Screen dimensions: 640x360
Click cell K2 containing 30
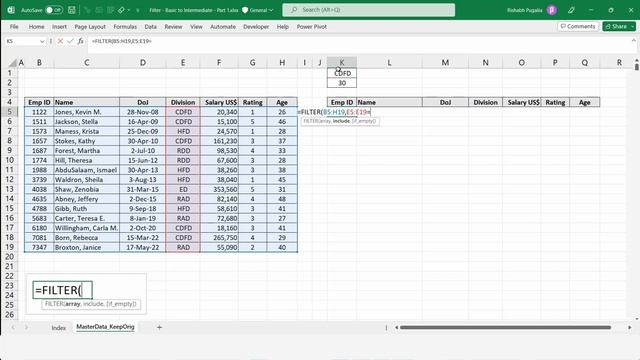[342, 83]
